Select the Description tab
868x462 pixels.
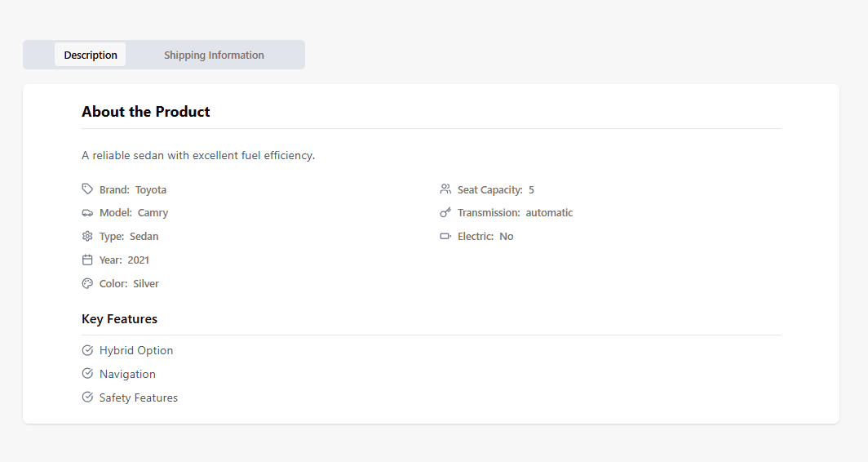91,56
